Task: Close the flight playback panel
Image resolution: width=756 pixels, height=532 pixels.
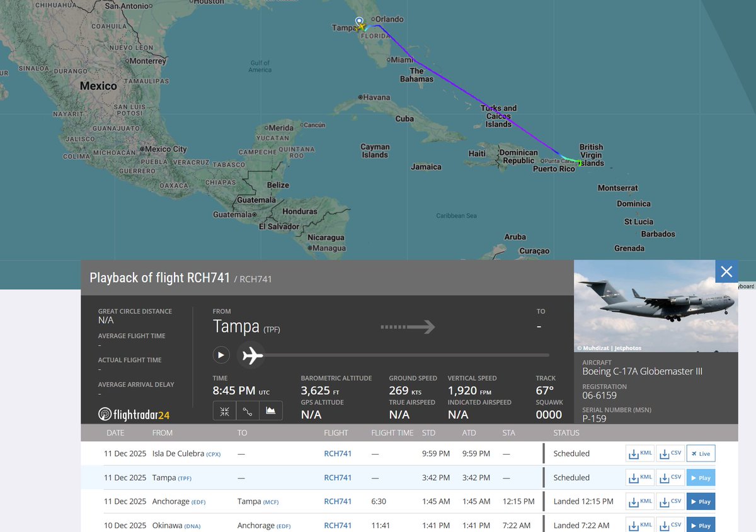Action: point(726,271)
